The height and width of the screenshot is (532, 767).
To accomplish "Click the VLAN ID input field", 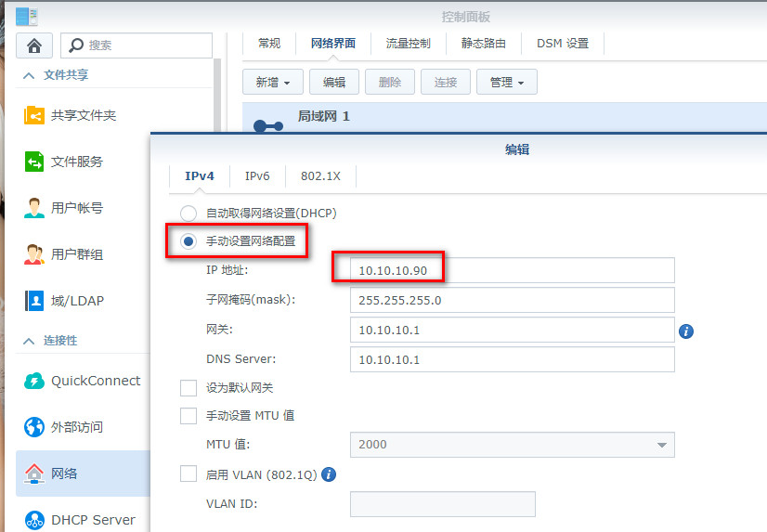I will point(443,504).
